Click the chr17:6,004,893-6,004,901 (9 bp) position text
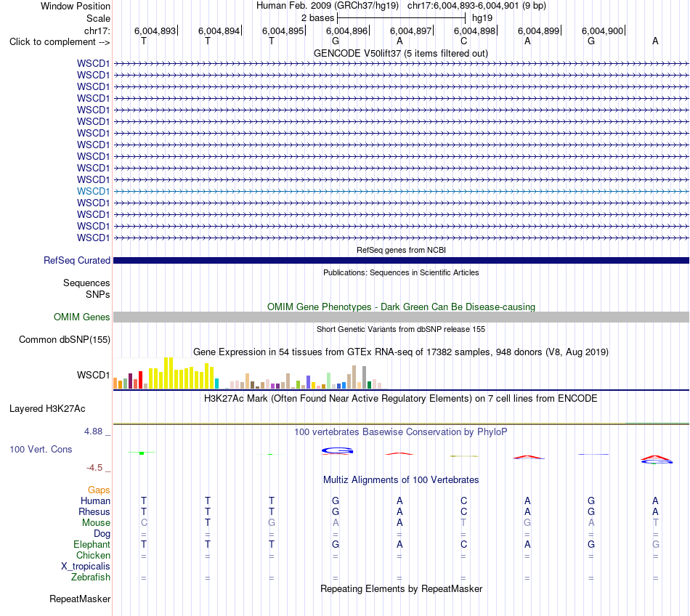The image size is (690, 616). [x=476, y=6]
